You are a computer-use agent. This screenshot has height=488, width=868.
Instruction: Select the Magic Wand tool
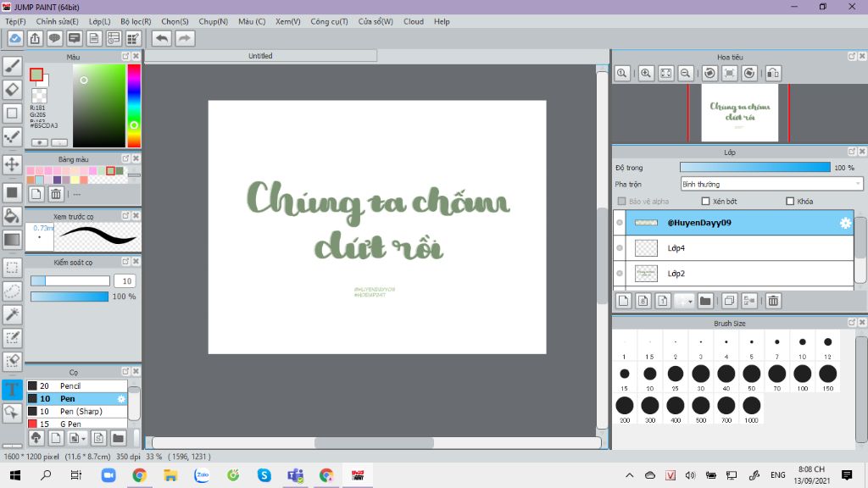[x=12, y=314]
